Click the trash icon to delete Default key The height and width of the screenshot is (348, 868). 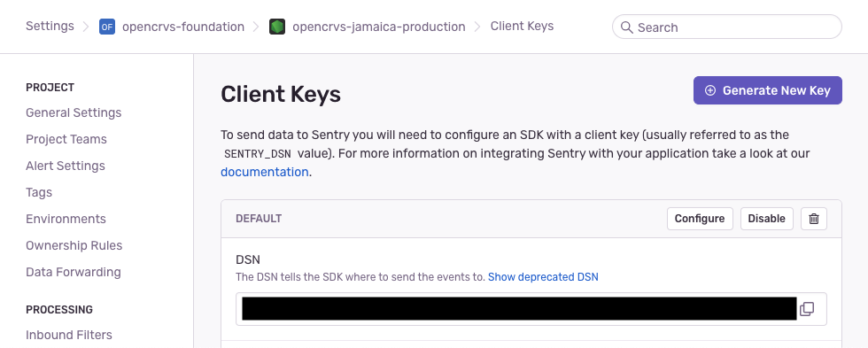coord(814,219)
